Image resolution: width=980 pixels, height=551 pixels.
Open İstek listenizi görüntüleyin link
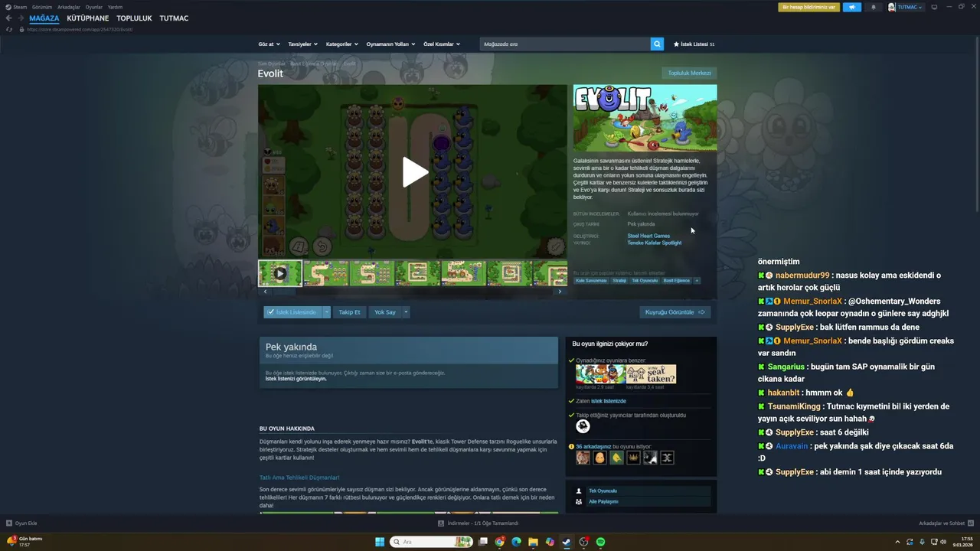click(x=296, y=379)
